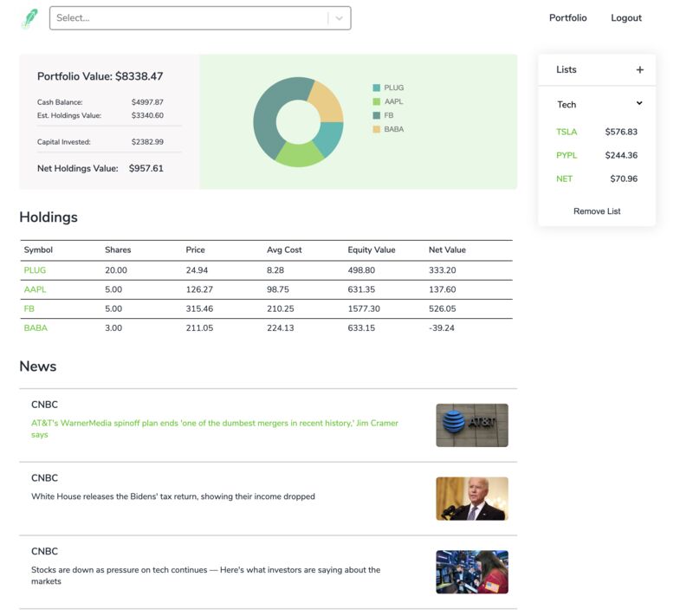
Task: Click the green AAPL donut segment
Action: click(x=300, y=153)
